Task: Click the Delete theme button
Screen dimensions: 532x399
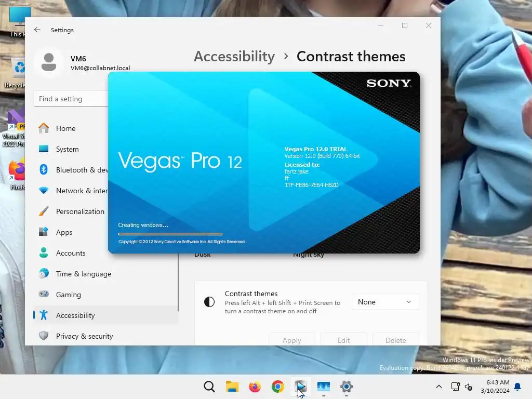Action: [395, 340]
